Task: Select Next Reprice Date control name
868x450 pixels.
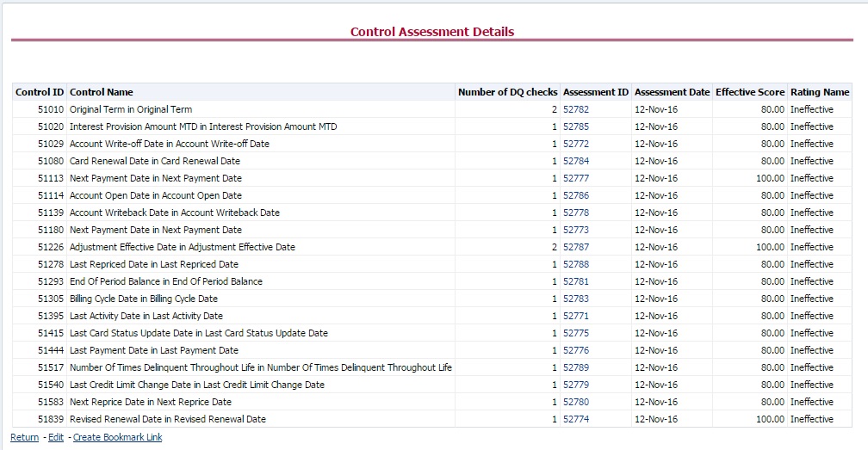Action: pyautogui.click(x=151, y=402)
